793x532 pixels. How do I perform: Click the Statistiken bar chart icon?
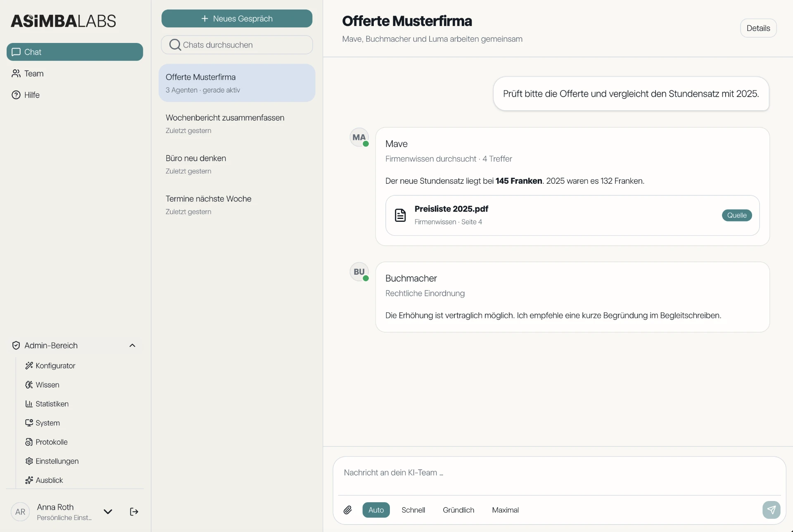coord(29,404)
